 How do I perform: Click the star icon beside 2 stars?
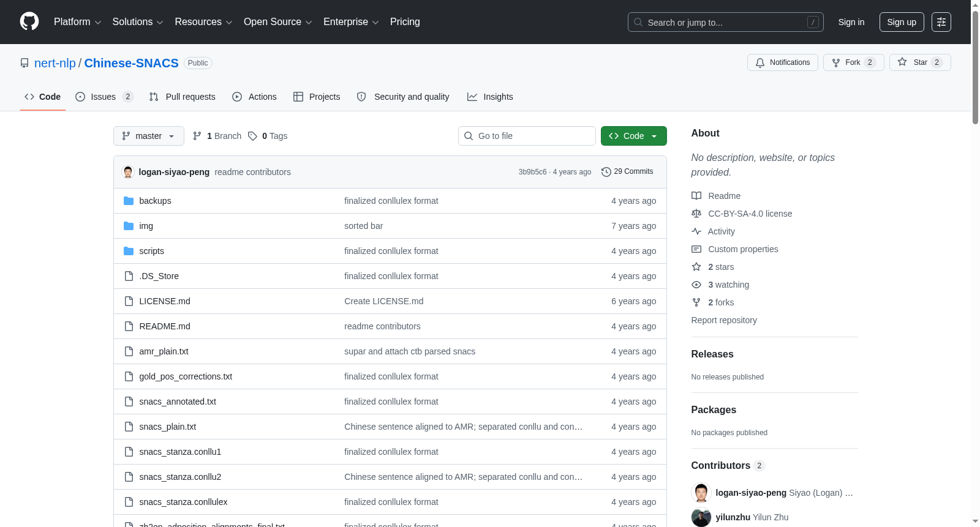tap(696, 267)
